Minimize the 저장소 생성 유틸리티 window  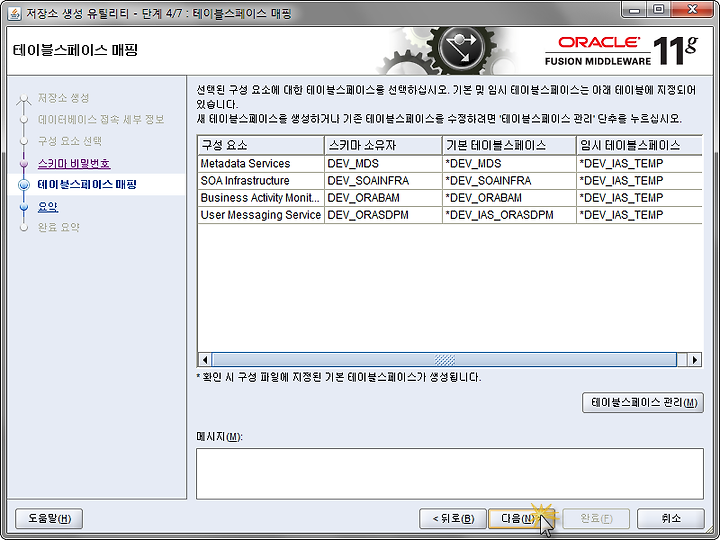point(635,9)
